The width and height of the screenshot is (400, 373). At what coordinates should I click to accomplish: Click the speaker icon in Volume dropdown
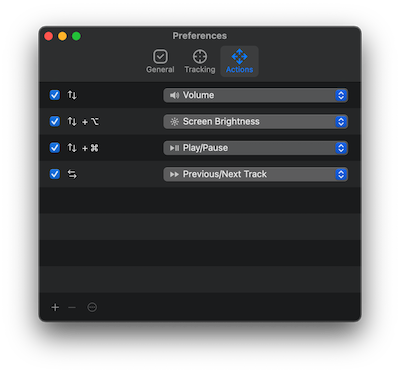174,95
